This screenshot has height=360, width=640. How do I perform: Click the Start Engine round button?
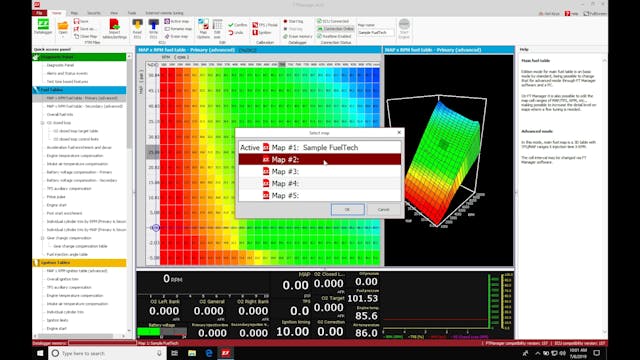404,24
